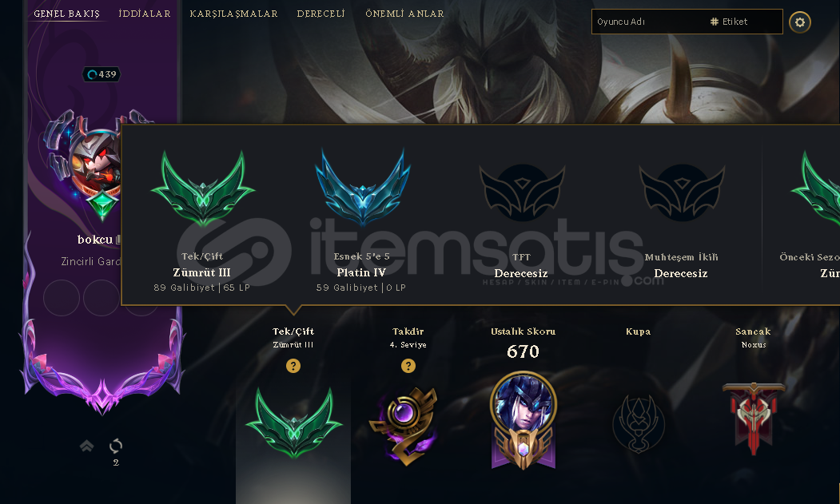Open the settings gear icon
The width and height of the screenshot is (840, 504).
[800, 22]
